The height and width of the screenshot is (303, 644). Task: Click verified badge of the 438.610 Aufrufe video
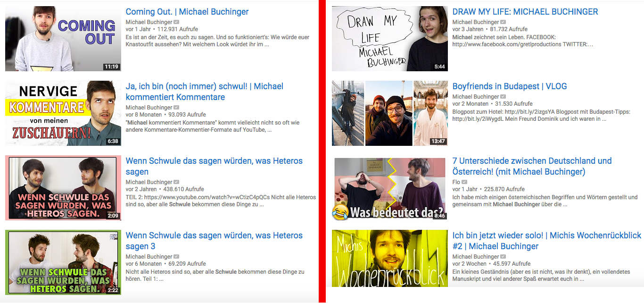click(176, 182)
